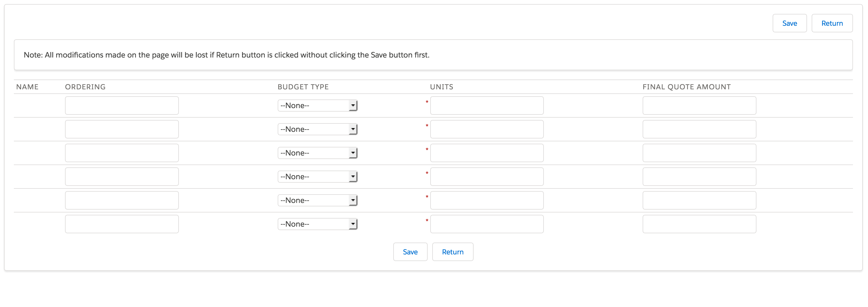Expand third row Budget Type dropdown
This screenshot has height=307, width=868.
click(x=317, y=153)
